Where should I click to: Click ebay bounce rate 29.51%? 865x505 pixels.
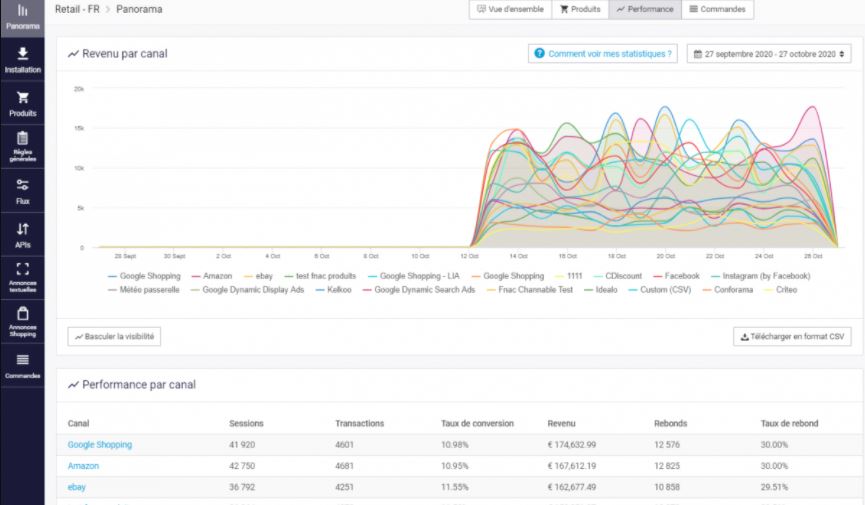(x=774, y=487)
